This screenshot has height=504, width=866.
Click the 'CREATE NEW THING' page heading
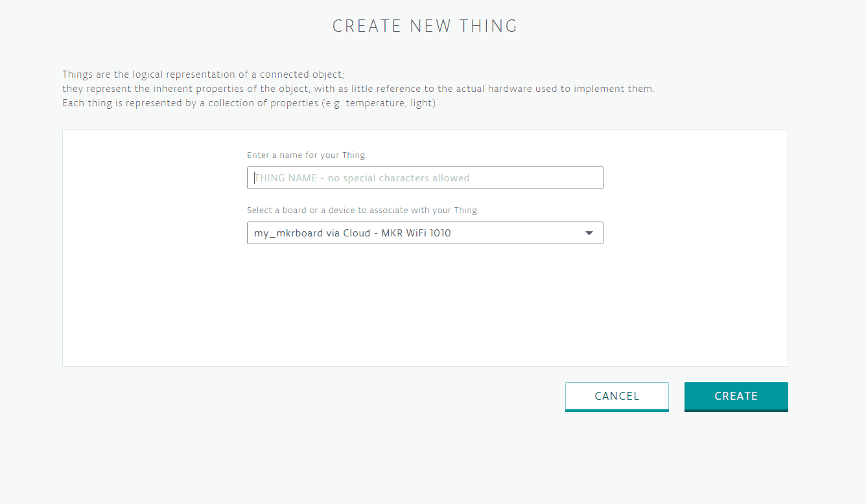[425, 26]
